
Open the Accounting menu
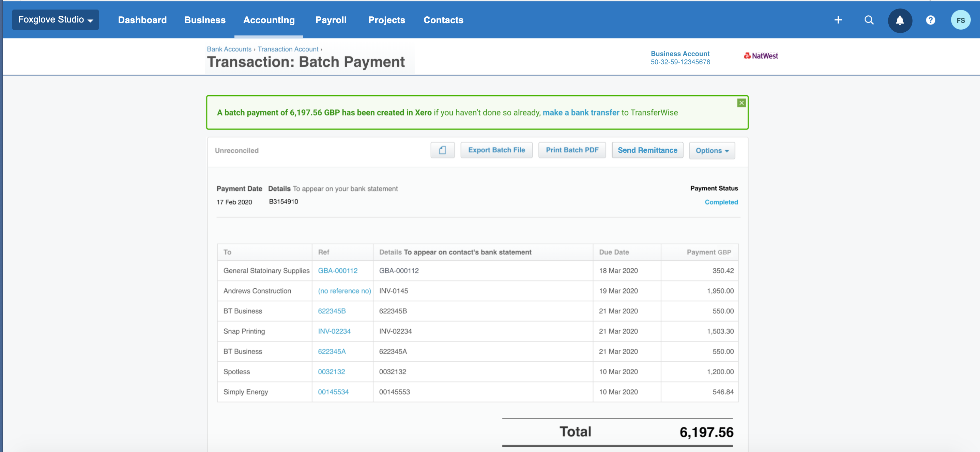coord(269,20)
